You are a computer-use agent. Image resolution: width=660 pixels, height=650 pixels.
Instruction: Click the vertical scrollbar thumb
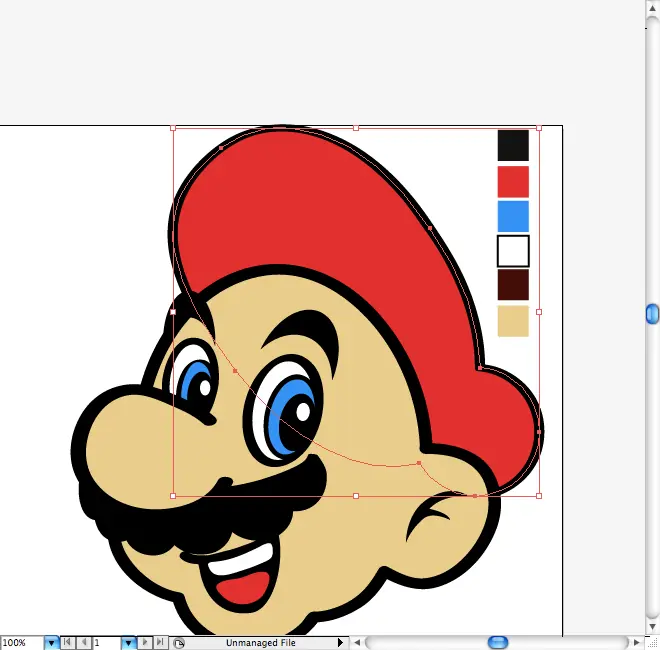[x=652, y=314]
